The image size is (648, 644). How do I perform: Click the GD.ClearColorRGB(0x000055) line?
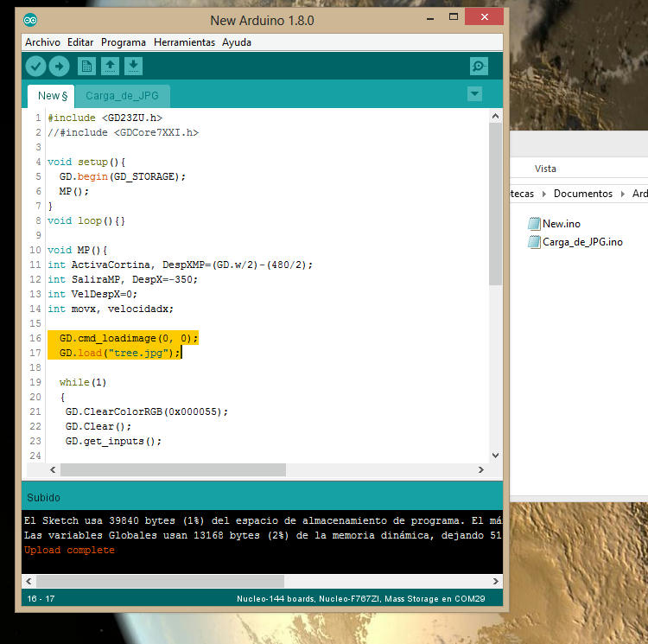point(146,411)
